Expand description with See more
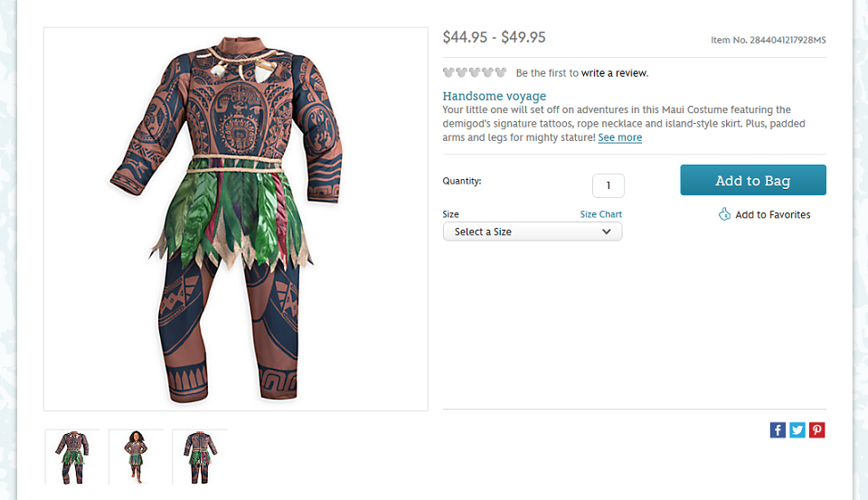This screenshot has height=500, width=868. click(x=619, y=137)
